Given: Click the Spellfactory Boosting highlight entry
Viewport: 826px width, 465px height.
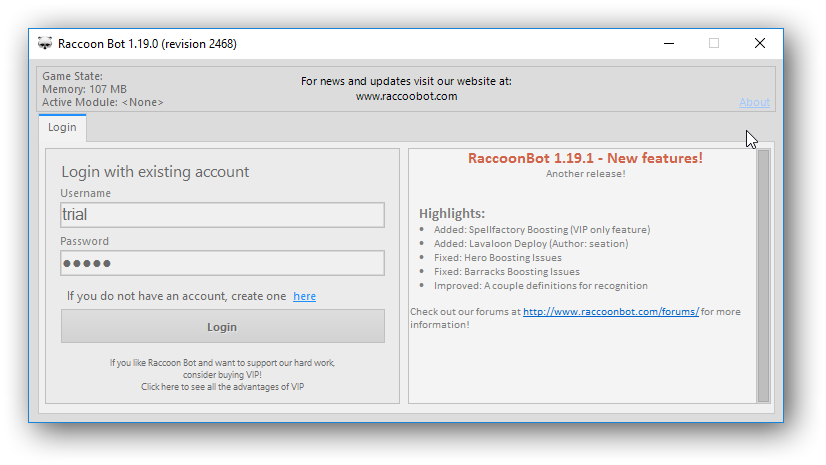Looking at the screenshot, I should click(x=541, y=230).
